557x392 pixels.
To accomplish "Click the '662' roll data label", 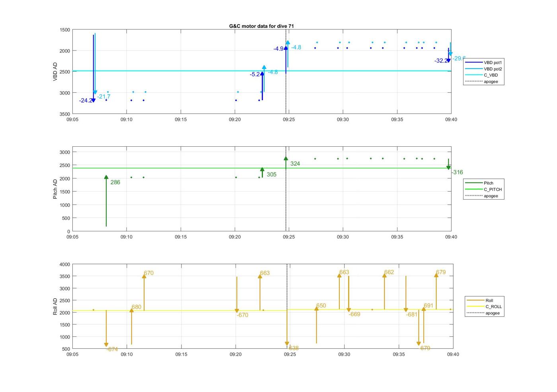I will pos(389,272).
